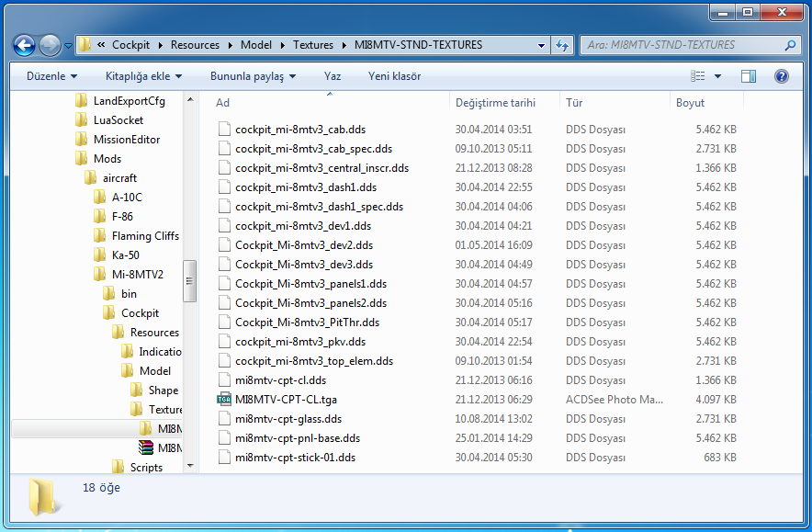Open the Bununla paylaş menu
This screenshot has width=812, height=532.
click(x=253, y=76)
